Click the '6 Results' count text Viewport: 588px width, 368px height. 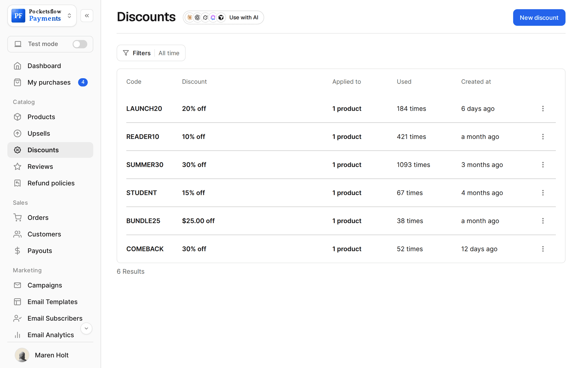point(131,271)
